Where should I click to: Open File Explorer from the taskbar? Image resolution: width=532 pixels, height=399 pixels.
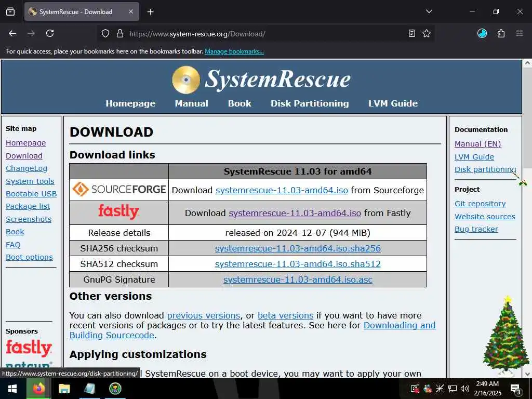coord(64,389)
